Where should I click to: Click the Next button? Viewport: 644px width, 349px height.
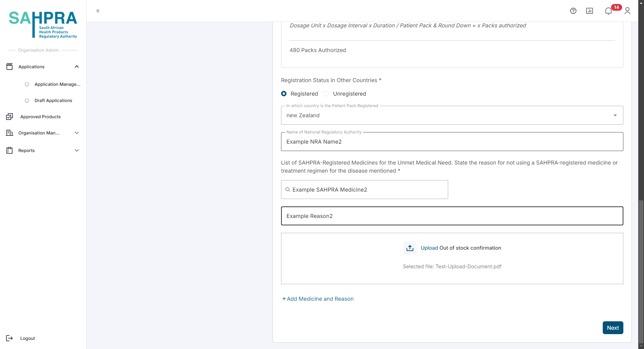(613, 328)
